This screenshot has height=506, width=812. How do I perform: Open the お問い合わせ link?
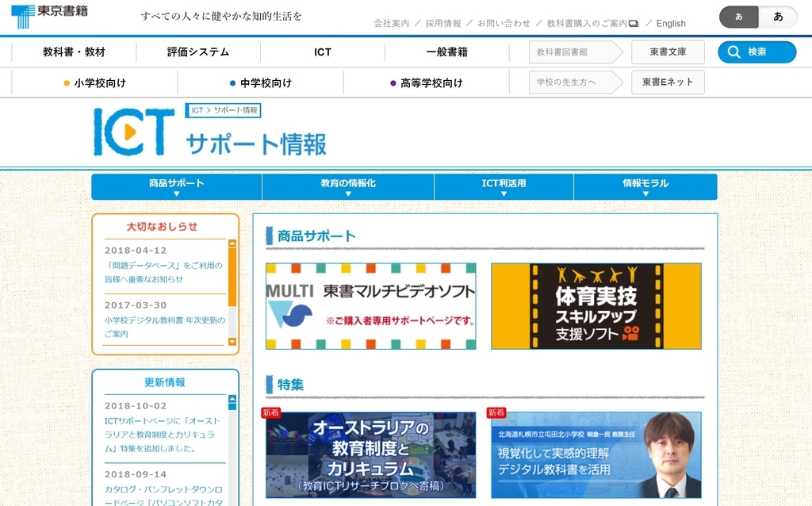(x=504, y=23)
